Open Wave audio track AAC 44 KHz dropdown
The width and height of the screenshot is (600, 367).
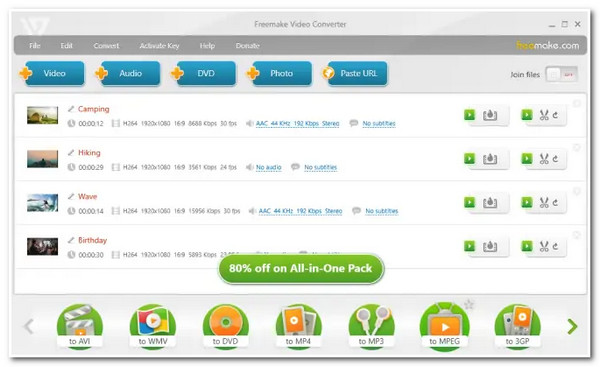300,211
